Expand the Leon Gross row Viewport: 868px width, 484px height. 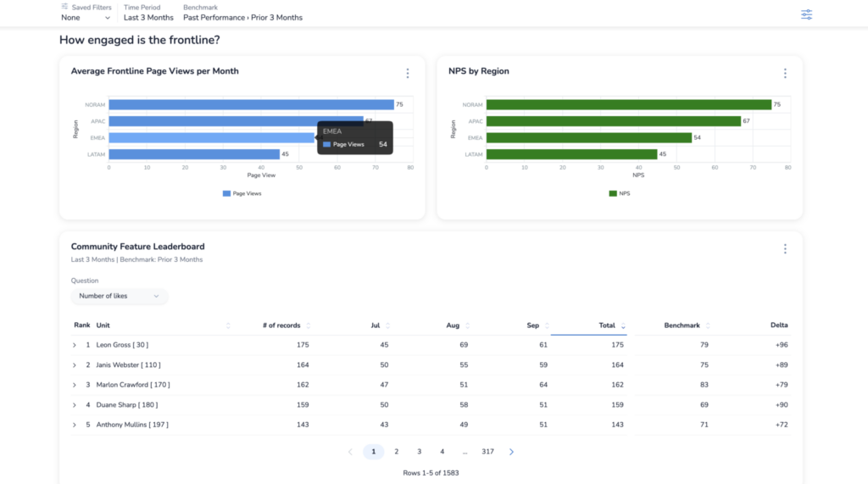pyautogui.click(x=75, y=345)
